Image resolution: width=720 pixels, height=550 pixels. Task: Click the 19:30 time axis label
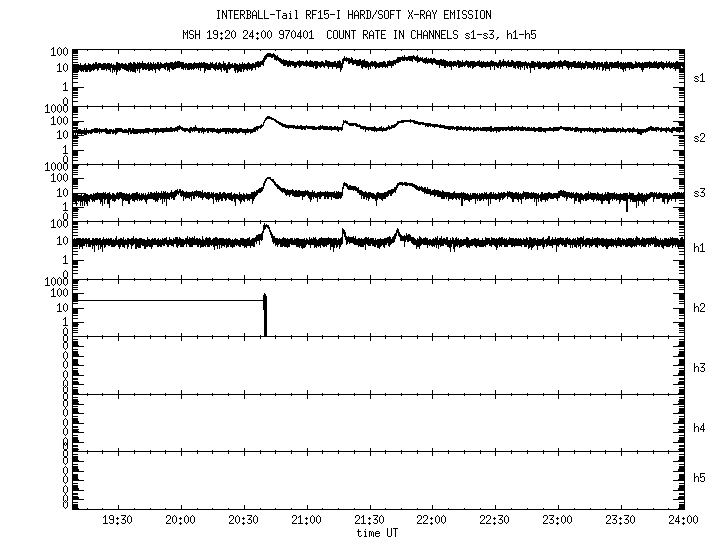[117, 520]
